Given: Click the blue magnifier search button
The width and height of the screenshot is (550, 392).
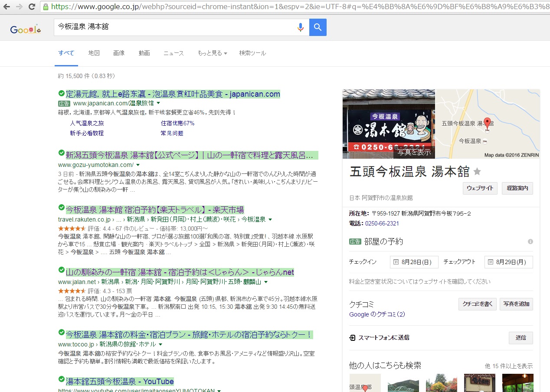Looking at the screenshot, I should 318,27.
